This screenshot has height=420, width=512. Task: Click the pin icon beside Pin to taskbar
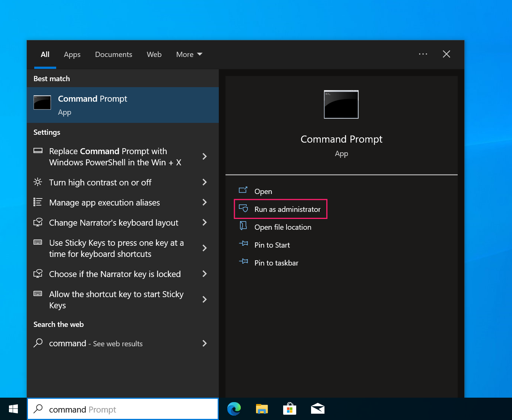243,261
